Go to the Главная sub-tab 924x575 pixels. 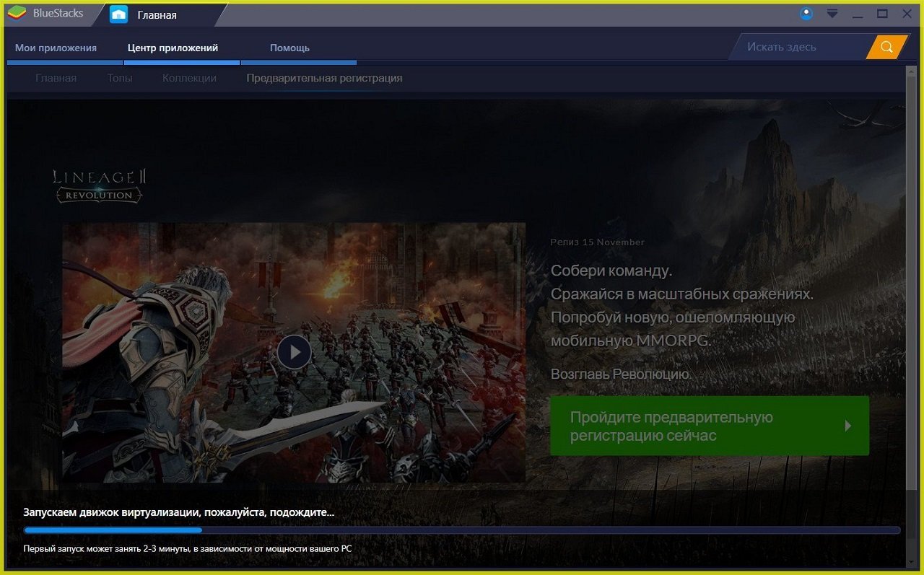click(x=56, y=78)
